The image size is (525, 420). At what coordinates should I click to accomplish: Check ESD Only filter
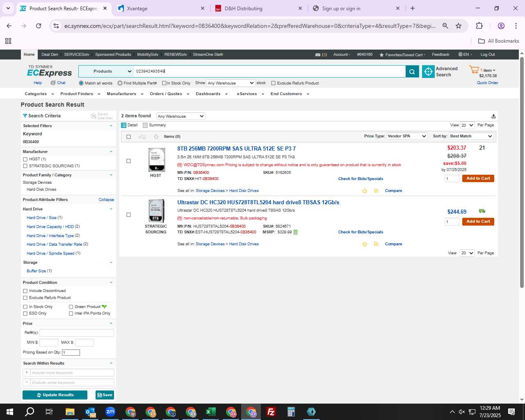[x=25, y=313]
